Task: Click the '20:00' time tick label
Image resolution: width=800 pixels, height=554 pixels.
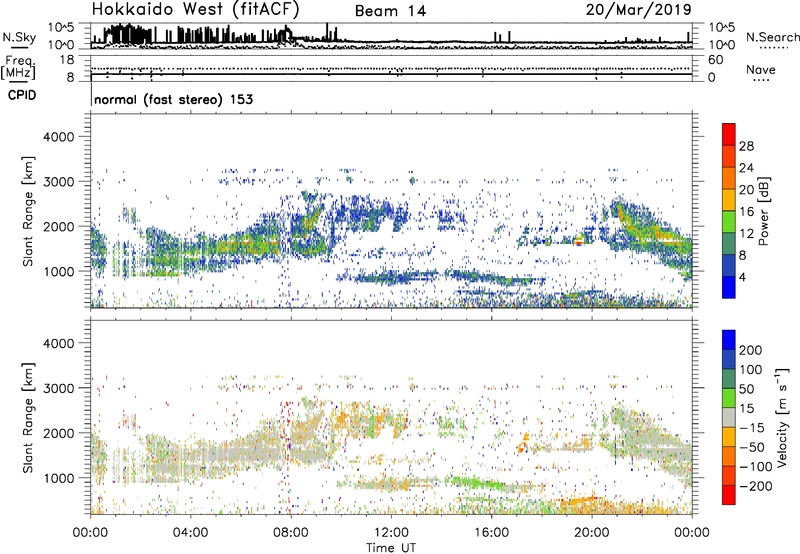Action: tap(591, 533)
